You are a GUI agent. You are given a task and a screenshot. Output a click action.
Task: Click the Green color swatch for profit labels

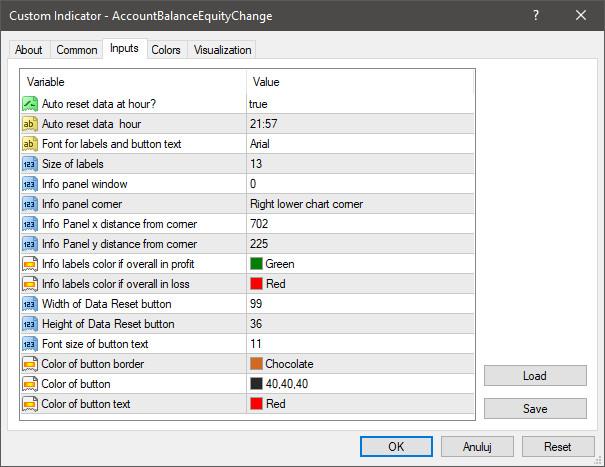click(256, 264)
